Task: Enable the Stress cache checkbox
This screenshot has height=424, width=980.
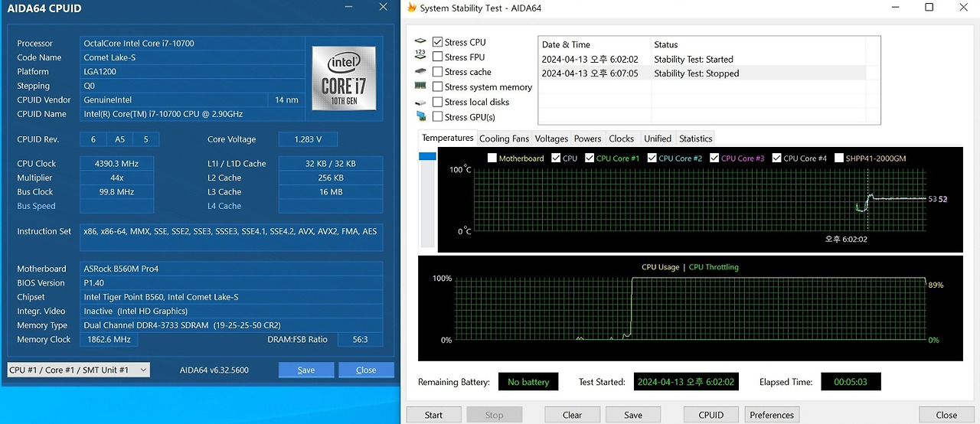Action: (437, 72)
